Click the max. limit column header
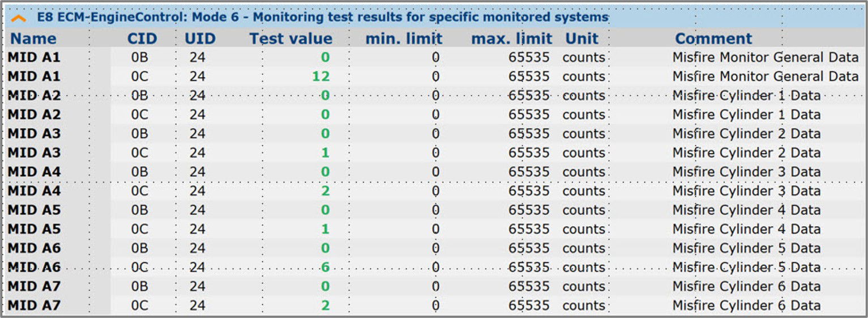The height and width of the screenshot is (318, 868). click(511, 39)
